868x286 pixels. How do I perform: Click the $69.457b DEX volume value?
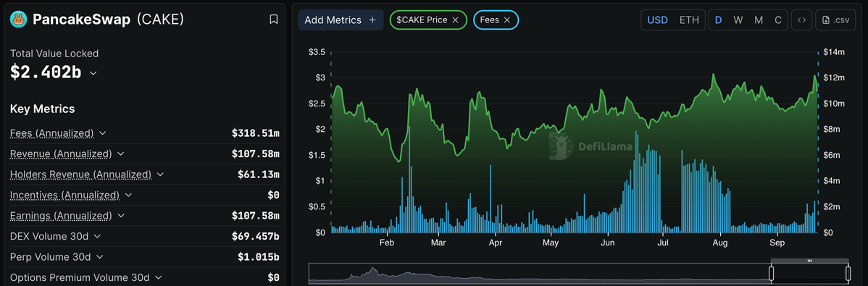tap(255, 236)
